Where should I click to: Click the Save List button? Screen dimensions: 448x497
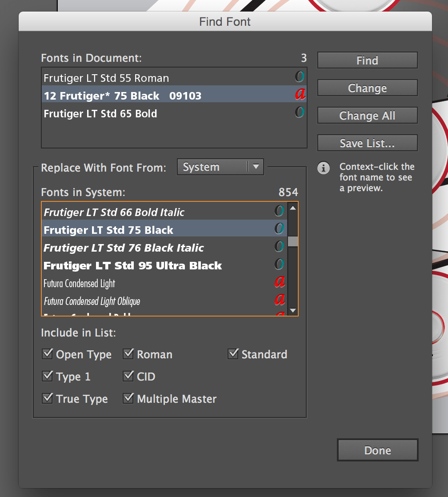[x=367, y=143]
